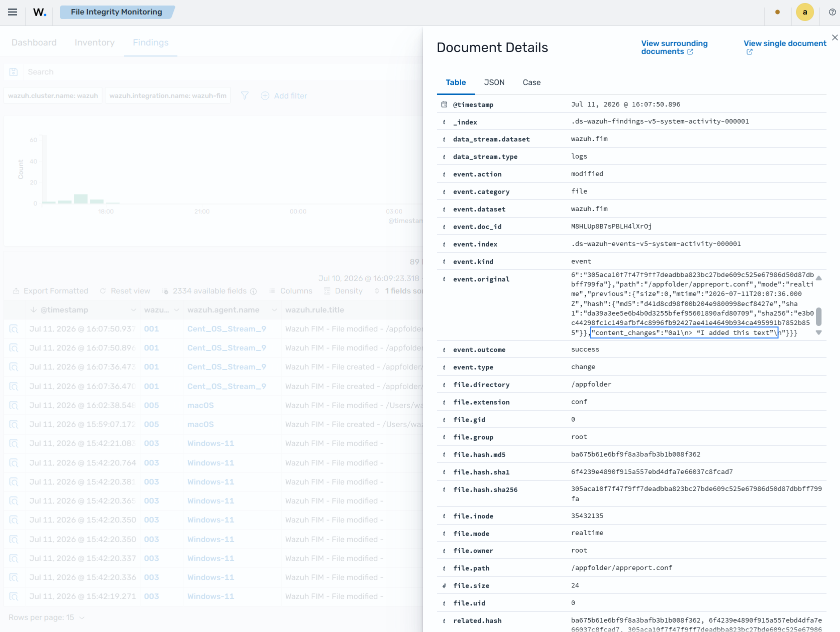
Task: Close the Document Details flyout
Action: click(x=835, y=37)
